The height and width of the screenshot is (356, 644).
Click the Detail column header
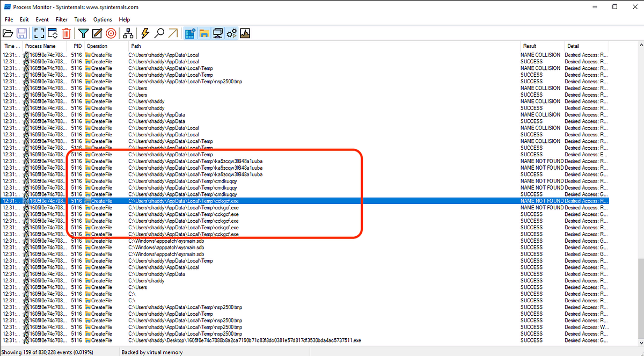(x=587, y=46)
